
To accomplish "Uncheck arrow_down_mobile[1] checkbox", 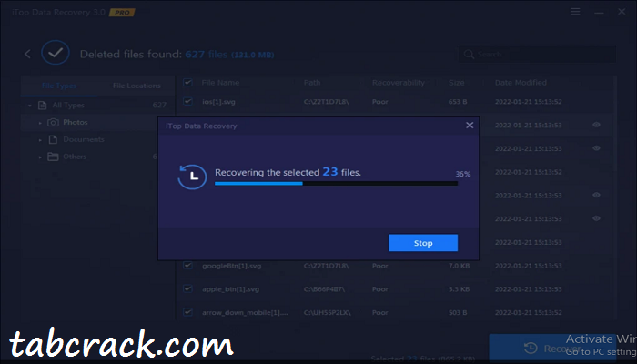I will [x=187, y=312].
